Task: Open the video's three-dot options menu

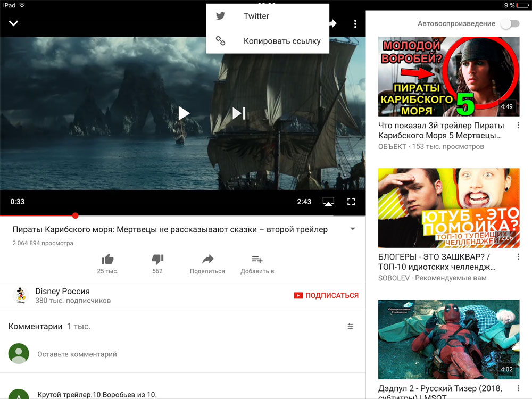Action: (355, 24)
